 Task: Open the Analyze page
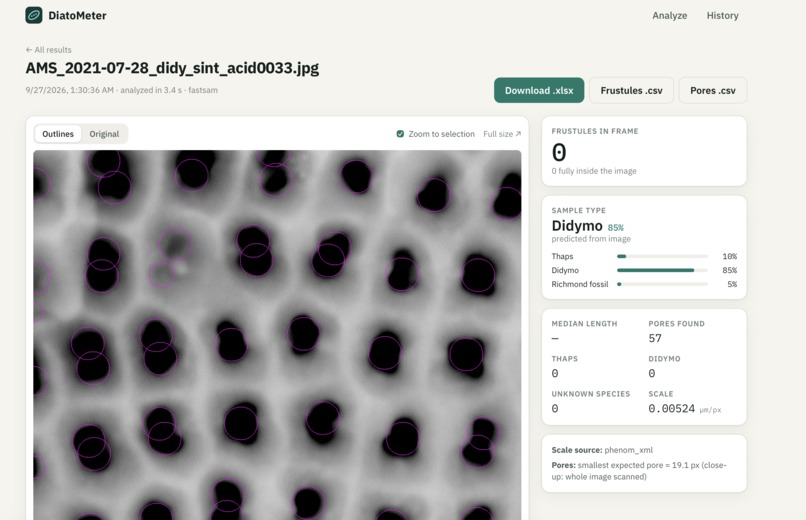point(669,15)
